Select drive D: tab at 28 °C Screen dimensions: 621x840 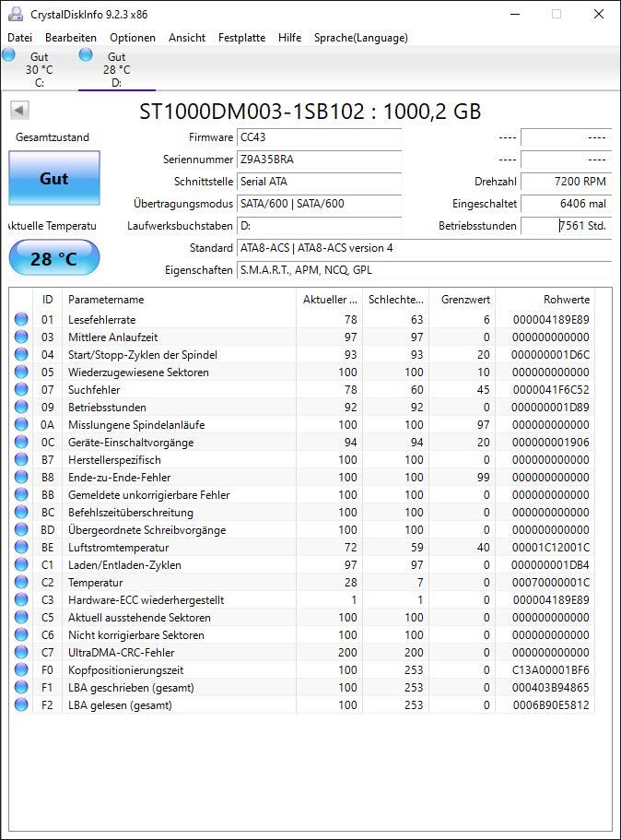click(x=116, y=69)
